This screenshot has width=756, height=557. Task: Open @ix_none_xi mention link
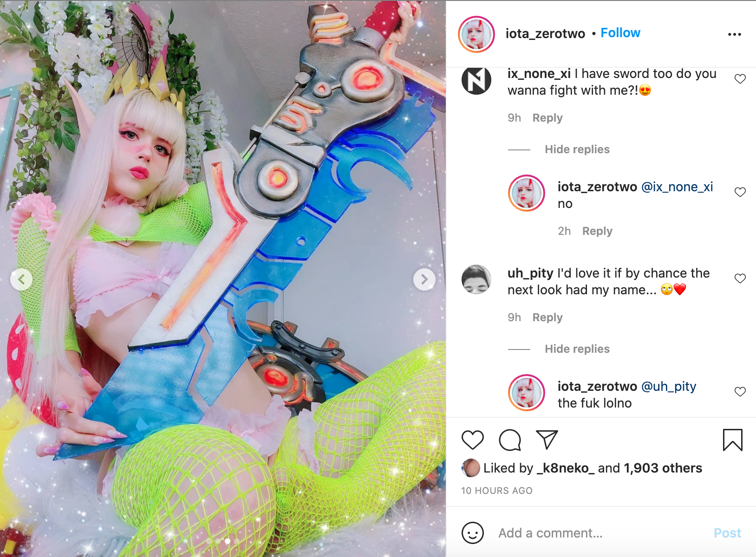677,187
